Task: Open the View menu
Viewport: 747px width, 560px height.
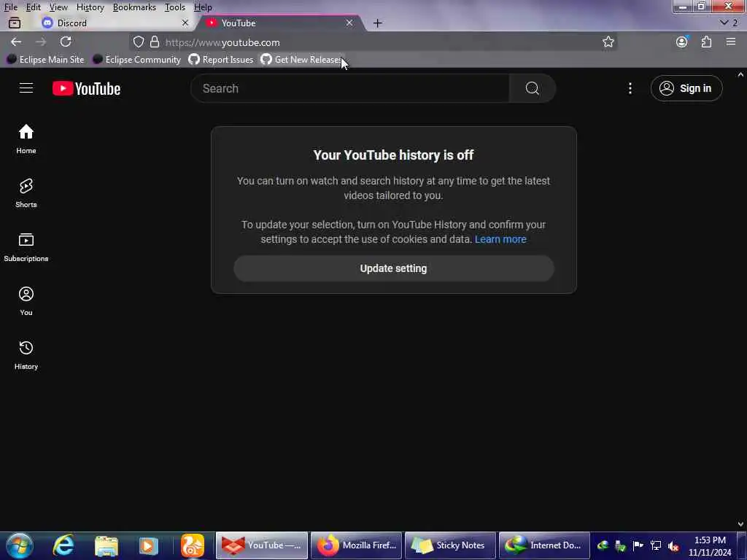Action: (x=58, y=7)
